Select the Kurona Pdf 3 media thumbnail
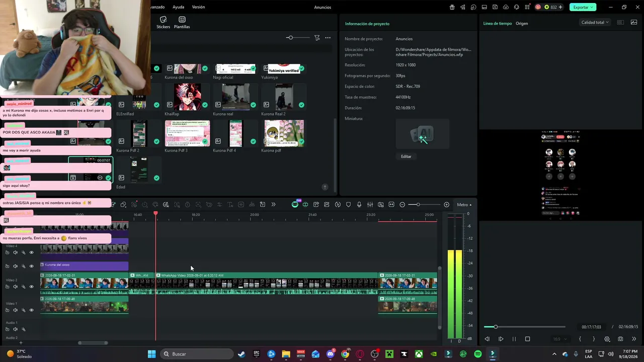644x362 pixels. point(187,134)
